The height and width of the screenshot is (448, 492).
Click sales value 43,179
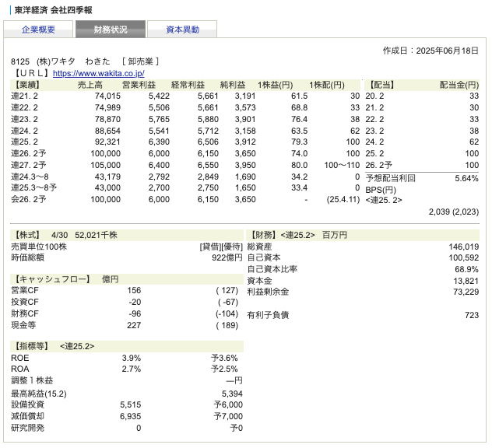click(x=107, y=177)
